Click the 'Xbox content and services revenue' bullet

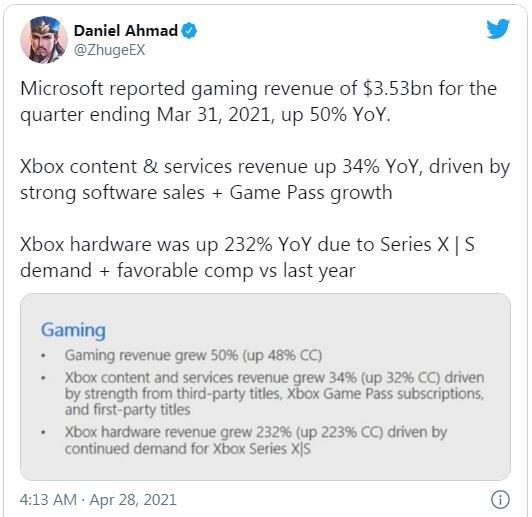click(274, 394)
